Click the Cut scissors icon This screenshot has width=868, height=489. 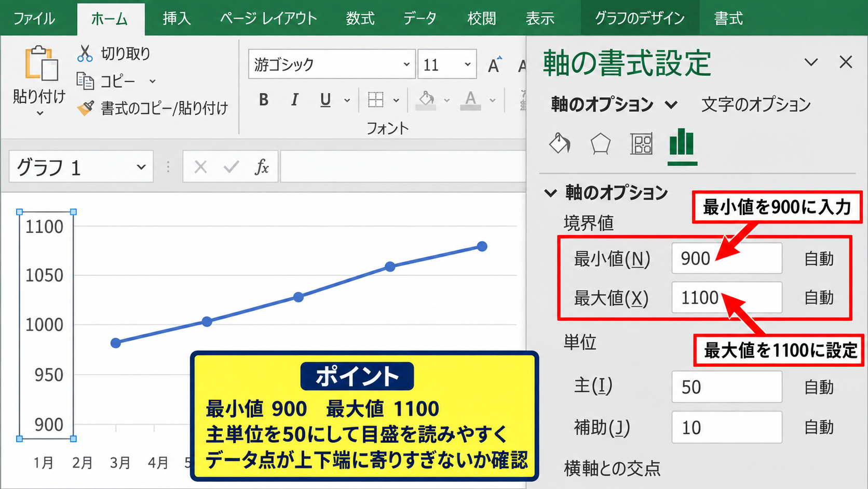85,53
